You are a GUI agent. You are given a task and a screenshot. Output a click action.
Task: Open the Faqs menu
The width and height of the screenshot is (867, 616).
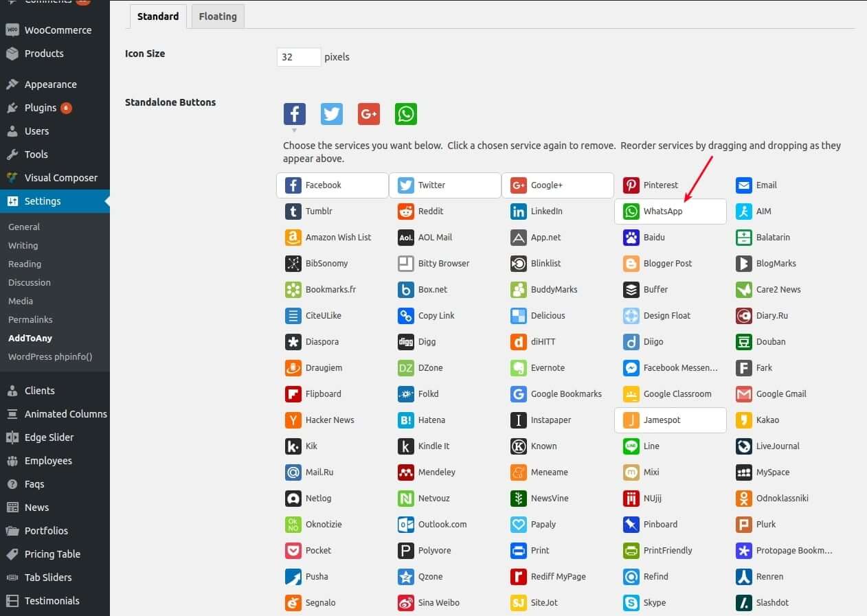tap(55, 484)
